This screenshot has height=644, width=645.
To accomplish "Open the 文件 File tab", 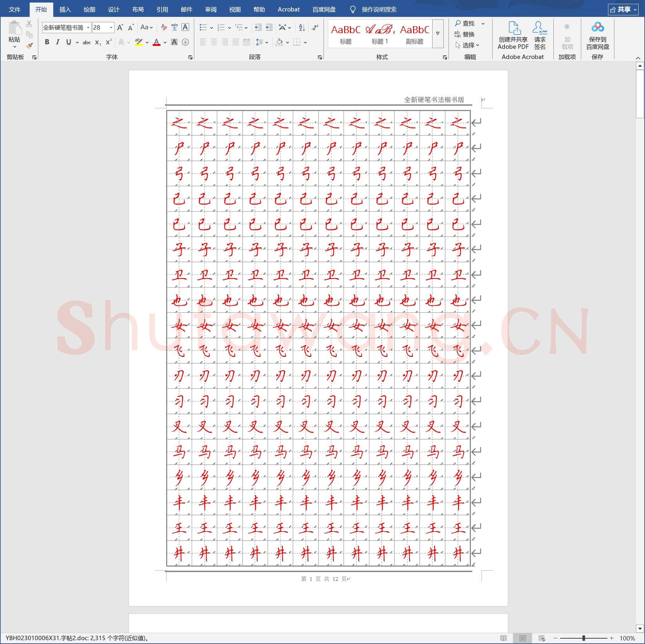I will tap(15, 9).
